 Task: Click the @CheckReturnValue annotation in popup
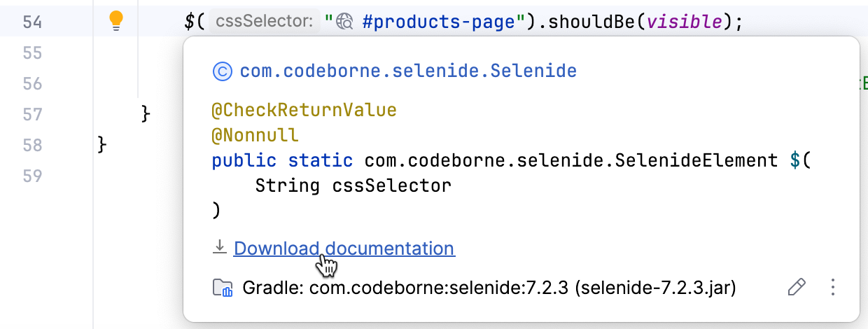(304, 110)
